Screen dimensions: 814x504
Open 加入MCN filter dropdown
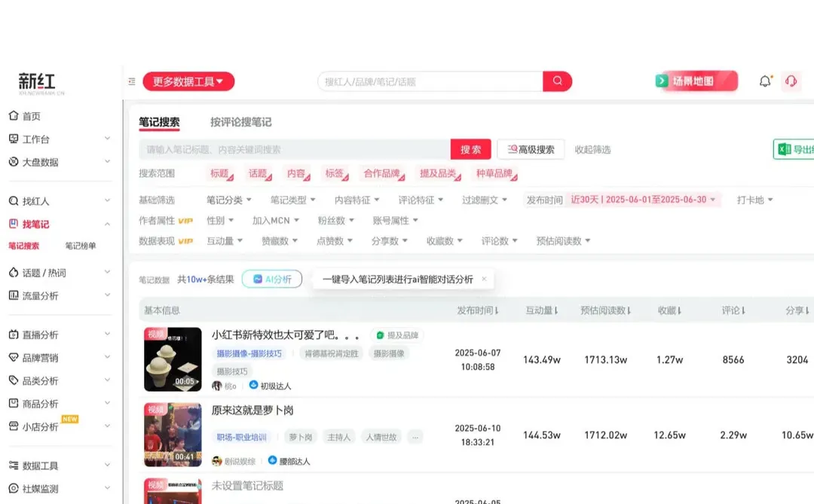click(x=276, y=221)
